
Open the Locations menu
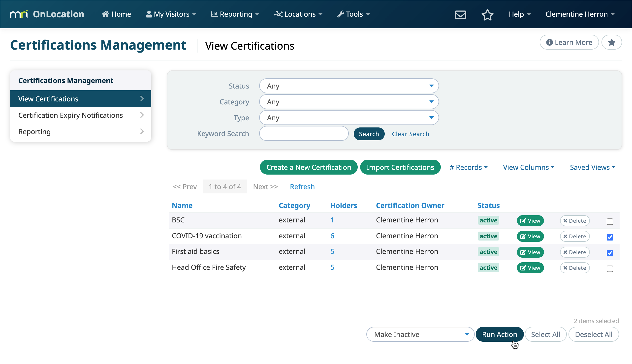(x=298, y=14)
